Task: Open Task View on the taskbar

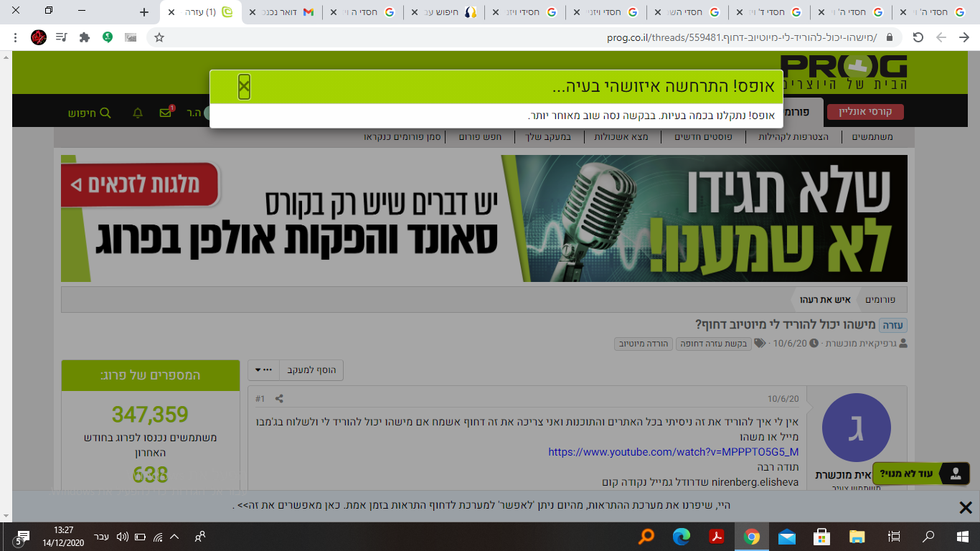Action: point(894,536)
